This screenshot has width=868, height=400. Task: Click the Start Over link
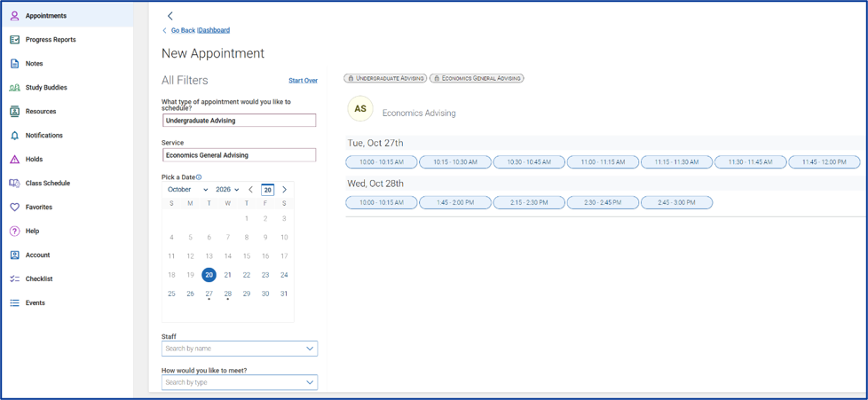(304, 81)
